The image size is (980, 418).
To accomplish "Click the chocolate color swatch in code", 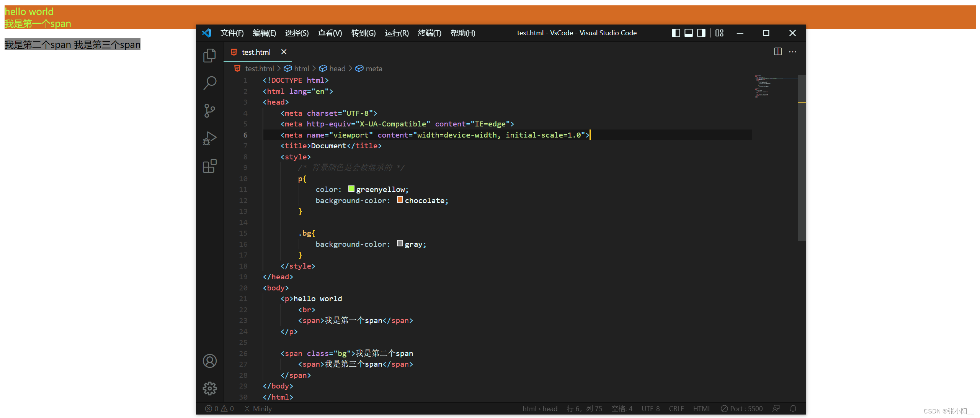I will point(400,200).
